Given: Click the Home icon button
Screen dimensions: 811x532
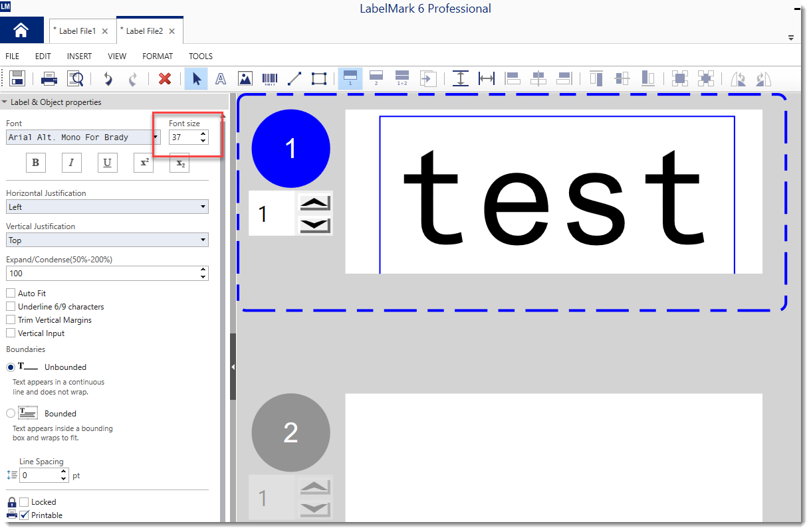Looking at the screenshot, I should (x=21, y=31).
